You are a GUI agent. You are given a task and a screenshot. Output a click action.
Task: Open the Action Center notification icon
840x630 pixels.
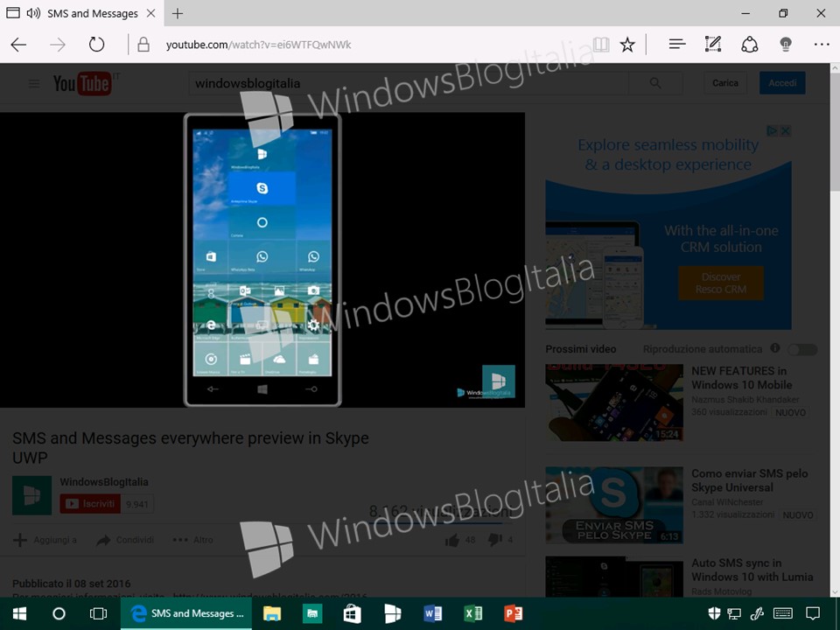click(x=813, y=613)
